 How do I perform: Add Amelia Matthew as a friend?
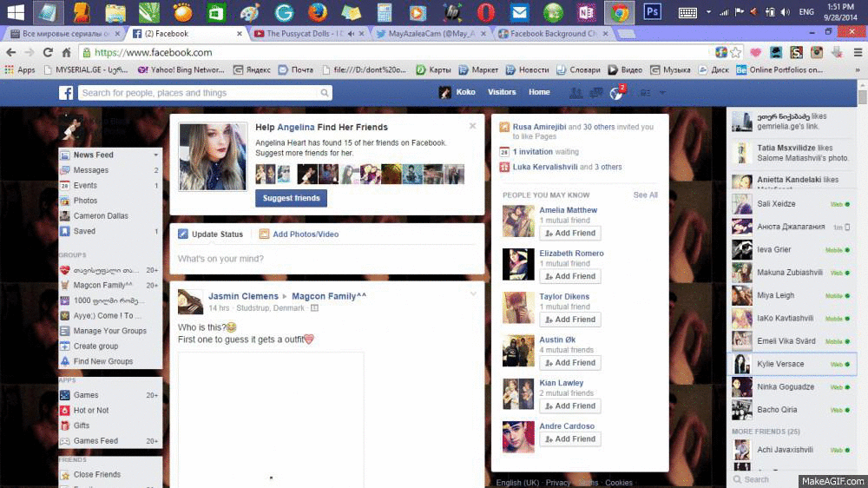(x=570, y=233)
